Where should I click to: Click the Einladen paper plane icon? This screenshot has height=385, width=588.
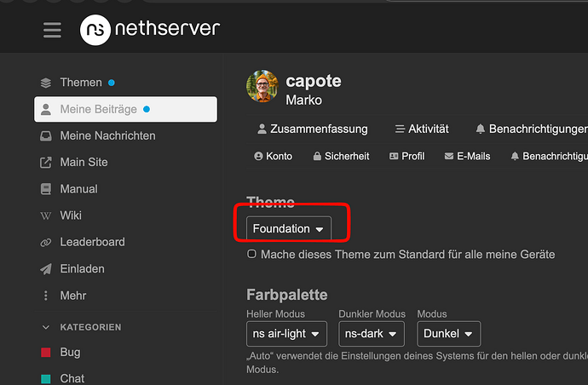click(x=46, y=269)
